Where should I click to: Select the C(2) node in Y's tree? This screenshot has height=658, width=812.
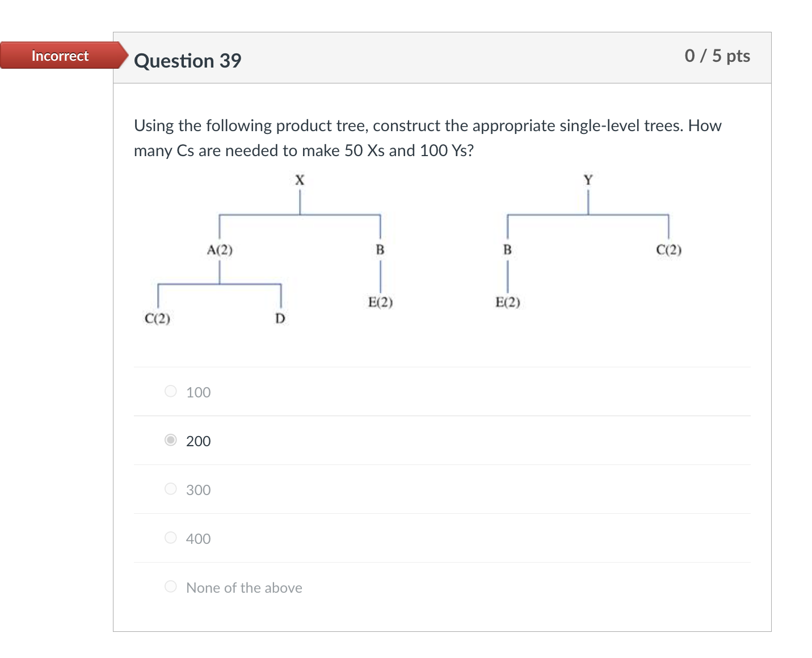point(668,249)
